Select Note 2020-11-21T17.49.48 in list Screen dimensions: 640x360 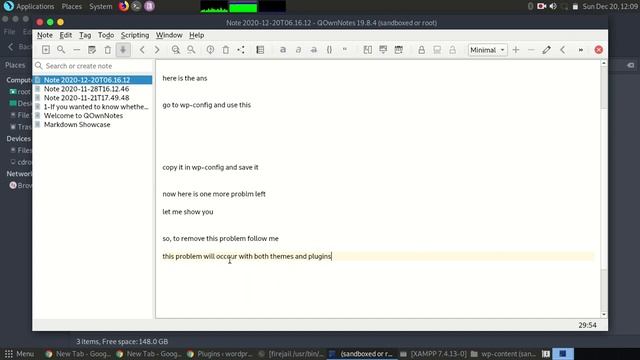pyautogui.click(x=93, y=98)
